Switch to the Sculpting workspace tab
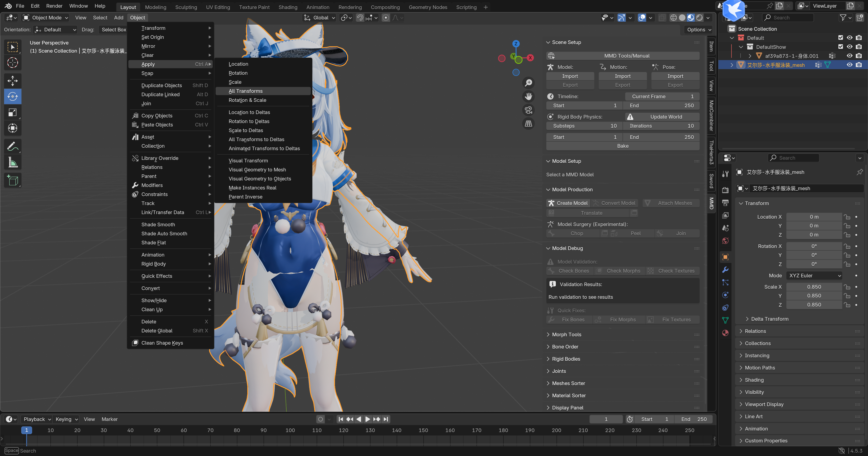Image resolution: width=868 pixels, height=456 pixels. coord(186,7)
